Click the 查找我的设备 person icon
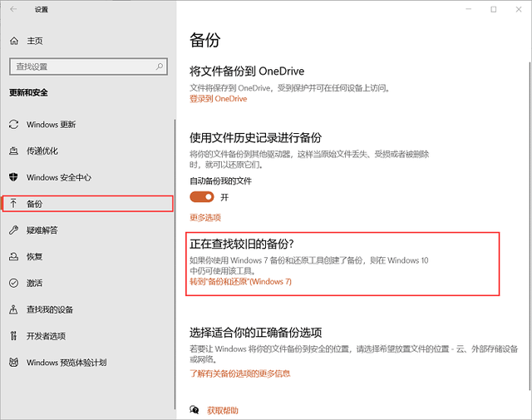The height and width of the screenshot is (420, 532). coord(13,309)
